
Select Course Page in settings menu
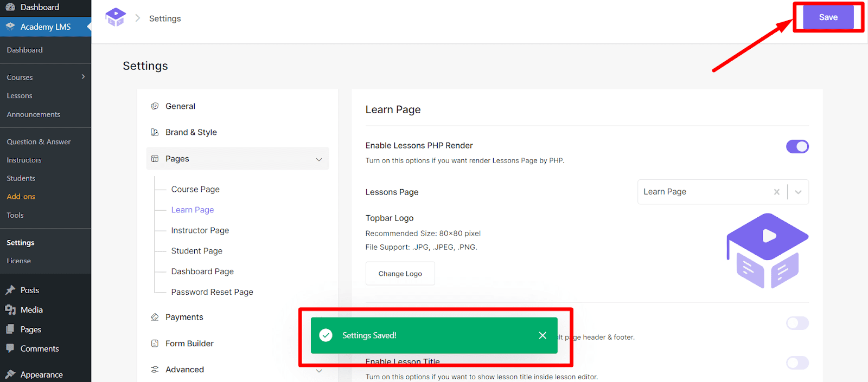pyautogui.click(x=195, y=189)
